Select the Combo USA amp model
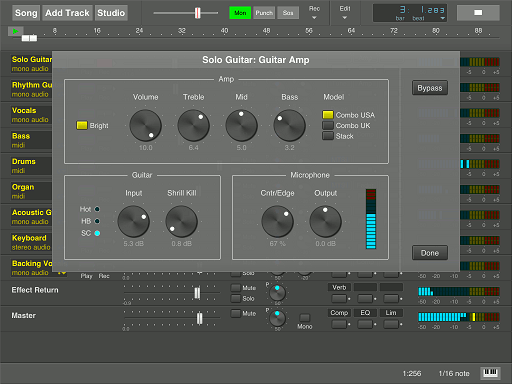Viewport: 512px width, 384px height. (x=328, y=115)
